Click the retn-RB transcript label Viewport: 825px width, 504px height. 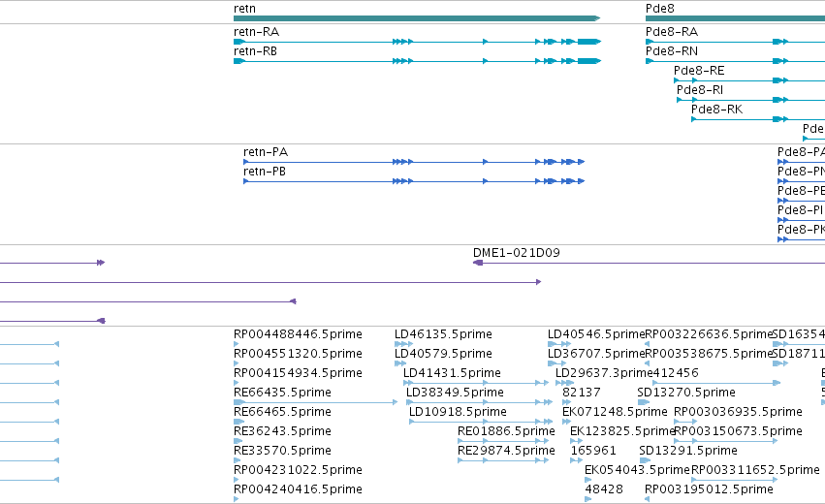pos(255,51)
